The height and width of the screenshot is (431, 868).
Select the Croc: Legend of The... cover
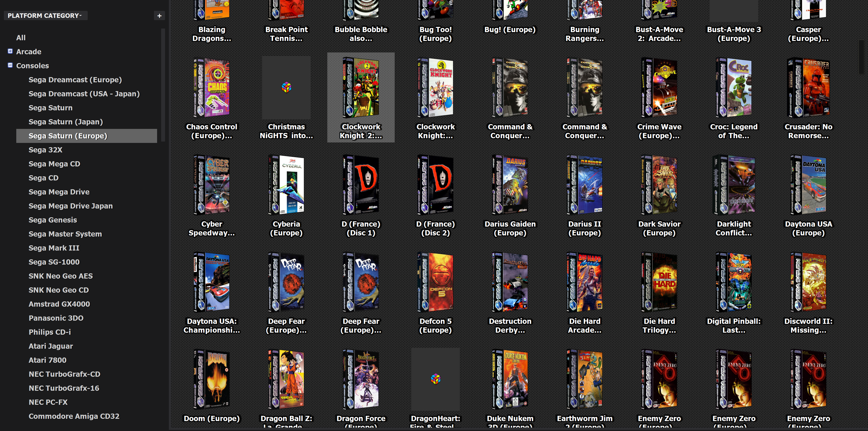pyautogui.click(x=734, y=88)
